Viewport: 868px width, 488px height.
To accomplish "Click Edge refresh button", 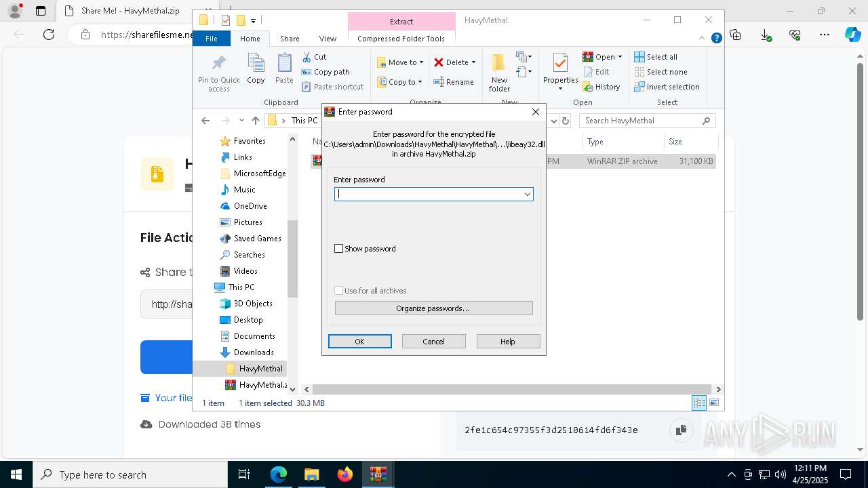I will coord(49,35).
